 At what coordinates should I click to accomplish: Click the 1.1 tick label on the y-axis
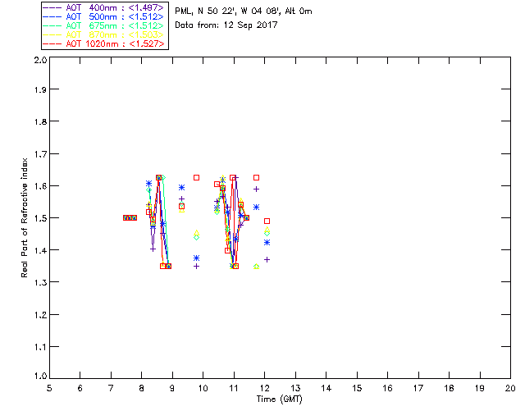click(x=40, y=347)
